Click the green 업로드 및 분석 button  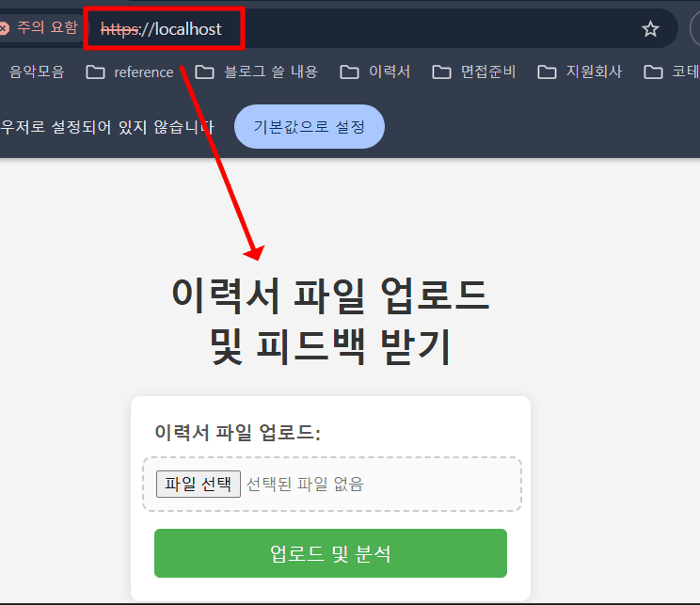click(x=330, y=553)
